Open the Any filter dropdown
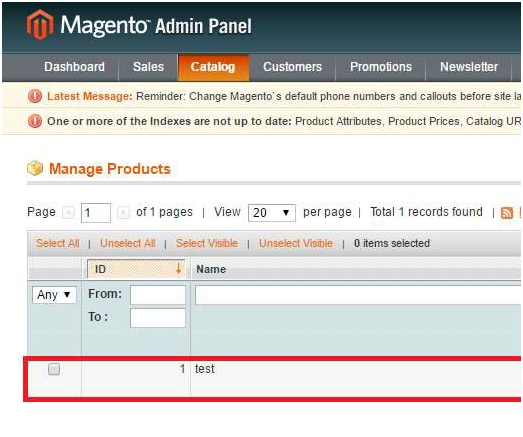Viewport: 523px width, 437px height. coord(54,295)
